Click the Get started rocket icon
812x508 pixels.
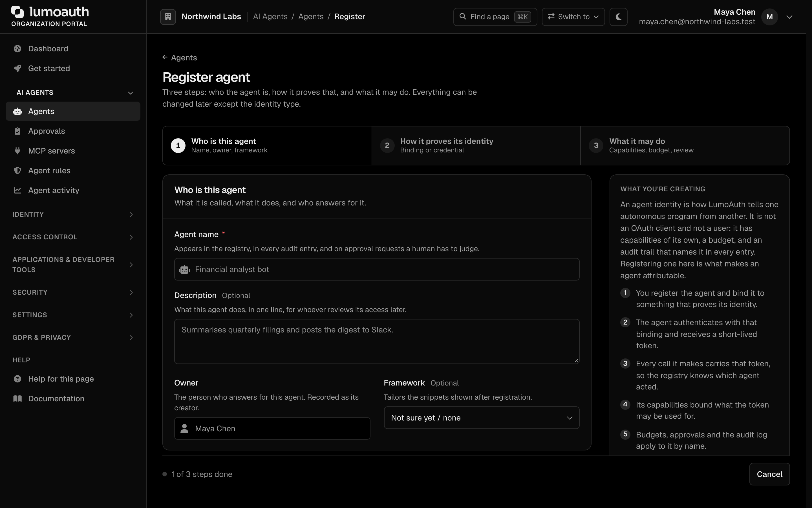[x=17, y=68]
